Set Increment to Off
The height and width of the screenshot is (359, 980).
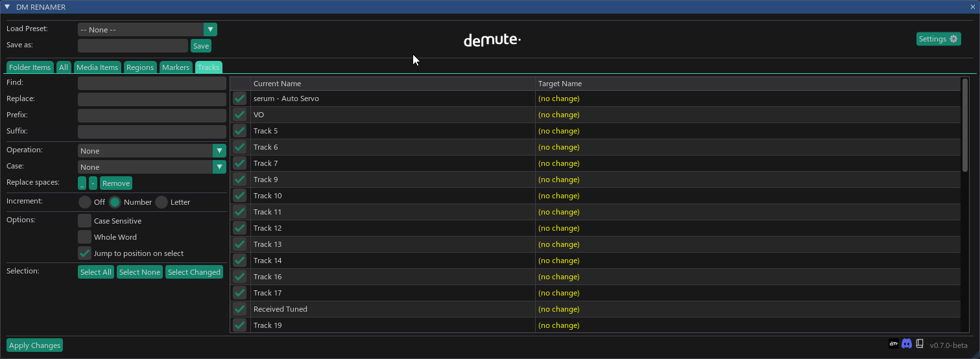coord(85,202)
